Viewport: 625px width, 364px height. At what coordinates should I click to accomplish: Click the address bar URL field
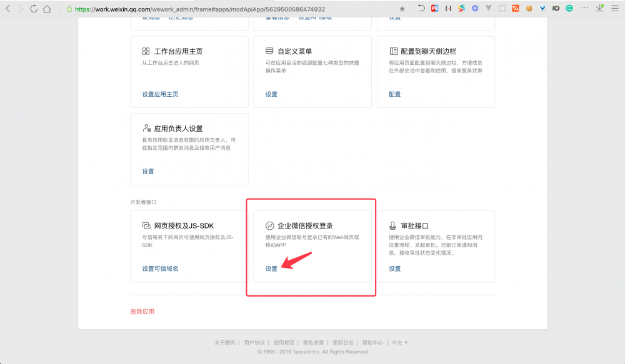pyautogui.click(x=187, y=10)
